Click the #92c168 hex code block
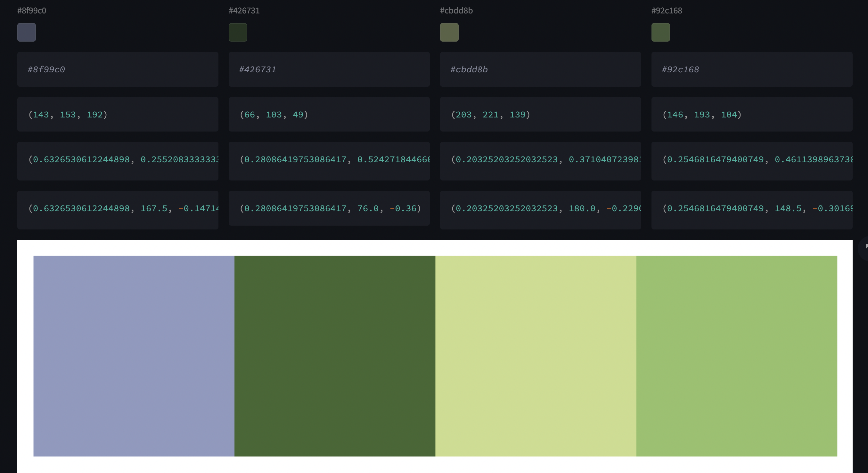 pyautogui.click(x=751, y=69)
